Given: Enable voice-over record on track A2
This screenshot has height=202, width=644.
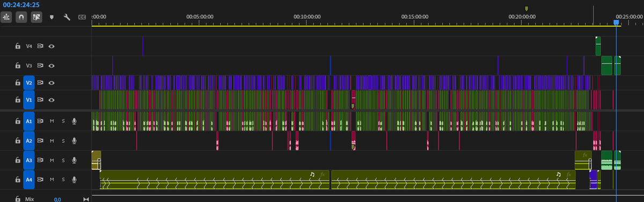Looking at the screenshot, I should tap(74, 141).
